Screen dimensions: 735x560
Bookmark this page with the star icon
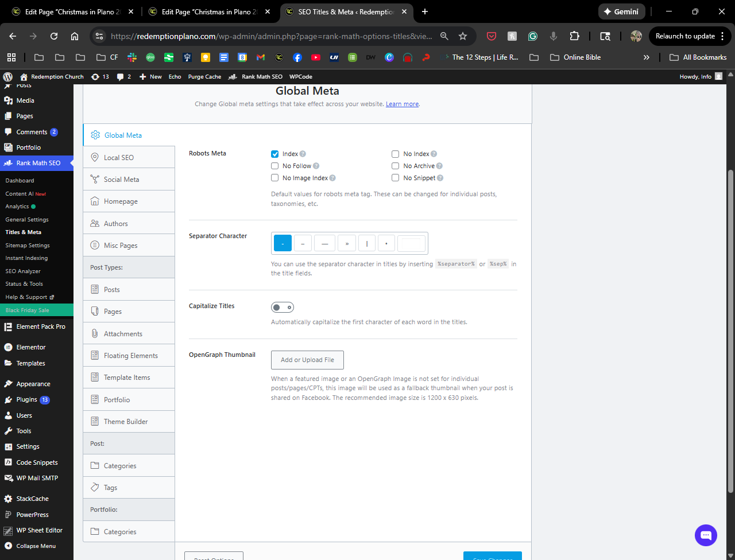coord(463,36)
